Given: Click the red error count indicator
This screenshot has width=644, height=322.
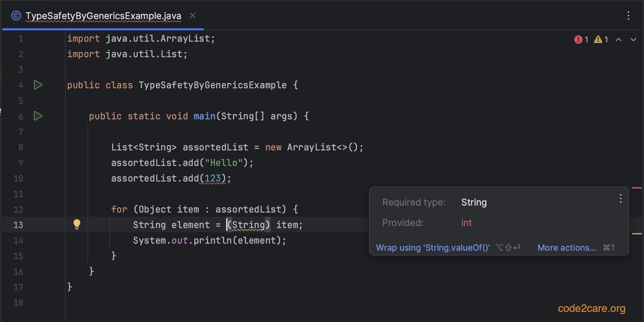Looking at the screenshot, I should click(579, 39).
